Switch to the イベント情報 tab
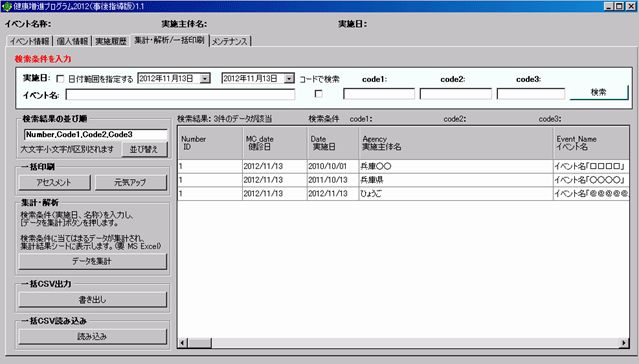 click(29, 41)
